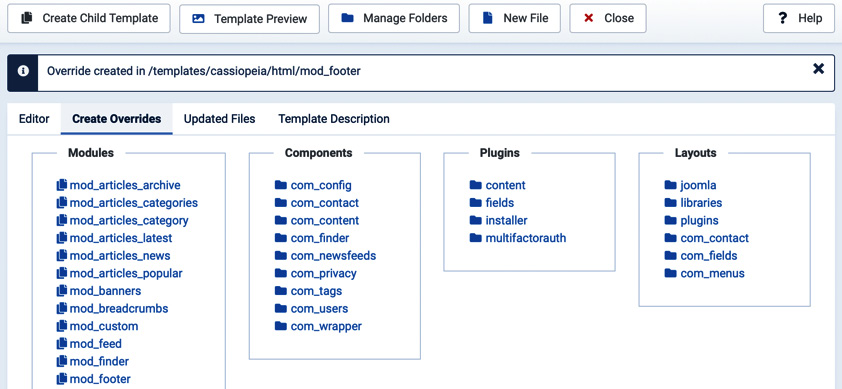Click the folder icon next to fields plugin
The height and width of the screenshot is (389, 842).
tap(476, 203)
